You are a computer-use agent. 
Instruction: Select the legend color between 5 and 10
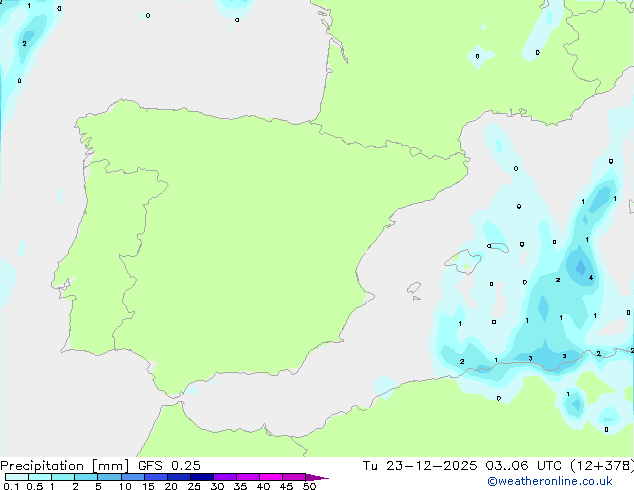tap(109, 478)
